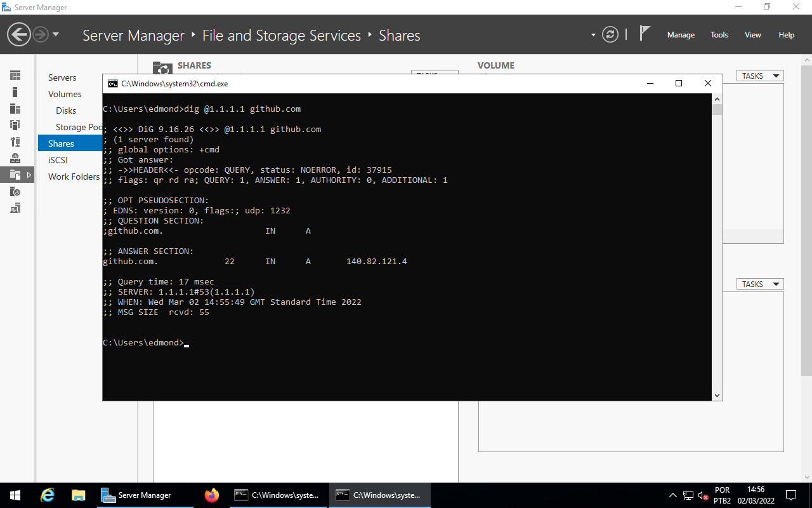812x508 pixels.
Task: Open the Dashboard icon in the sidebar
Action: (x=15, y=75)
